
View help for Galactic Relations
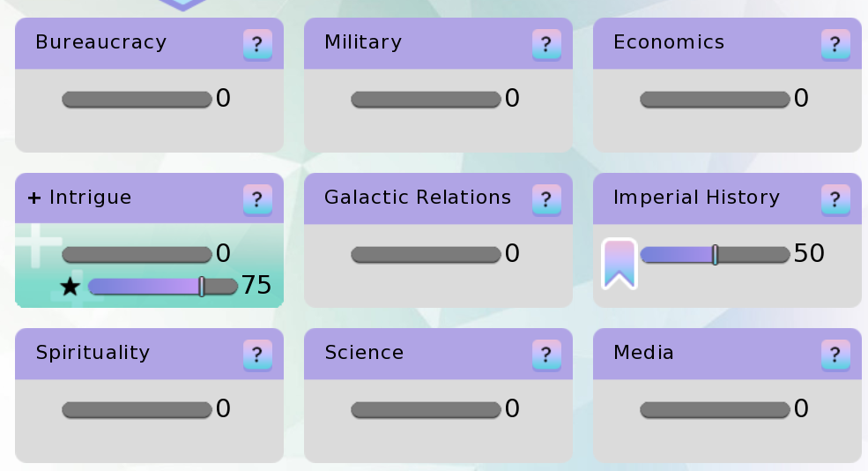pyautogui.click(x=546, y=199)
